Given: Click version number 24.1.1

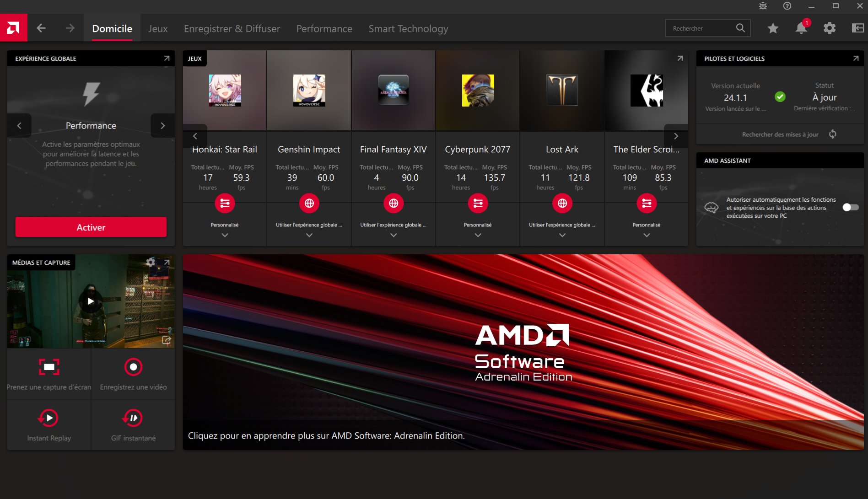Looking at the screenshot, I should point(735,97).
